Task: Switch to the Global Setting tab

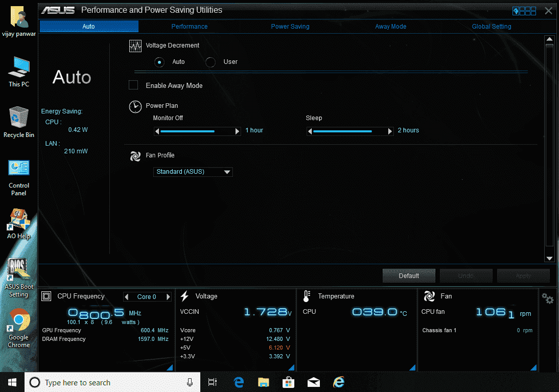Action: pos(492,27)
